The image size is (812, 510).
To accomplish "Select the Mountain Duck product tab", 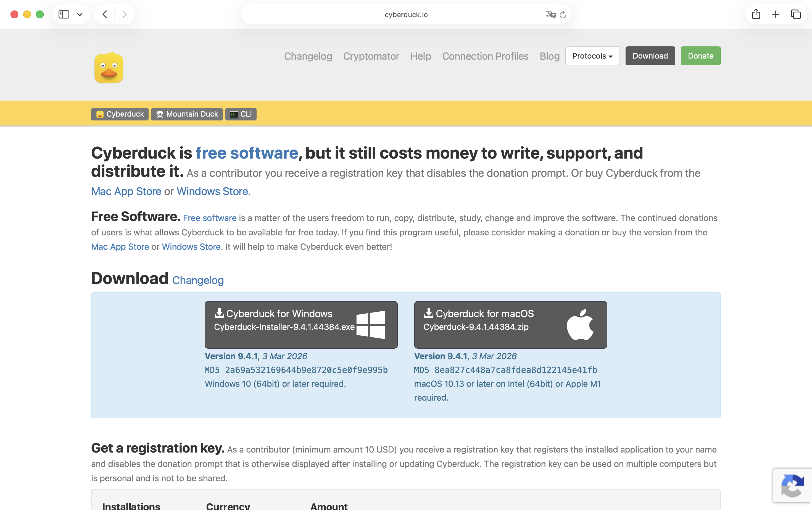I will 187,114.
